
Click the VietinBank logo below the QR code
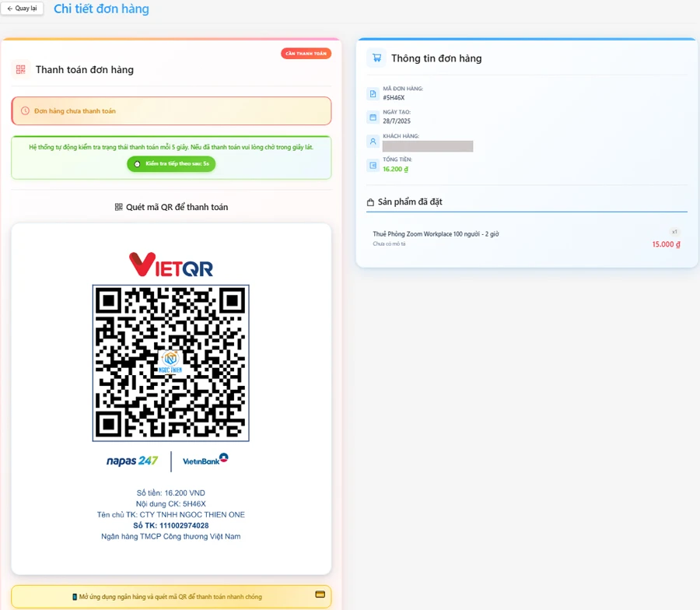[204, 460]
